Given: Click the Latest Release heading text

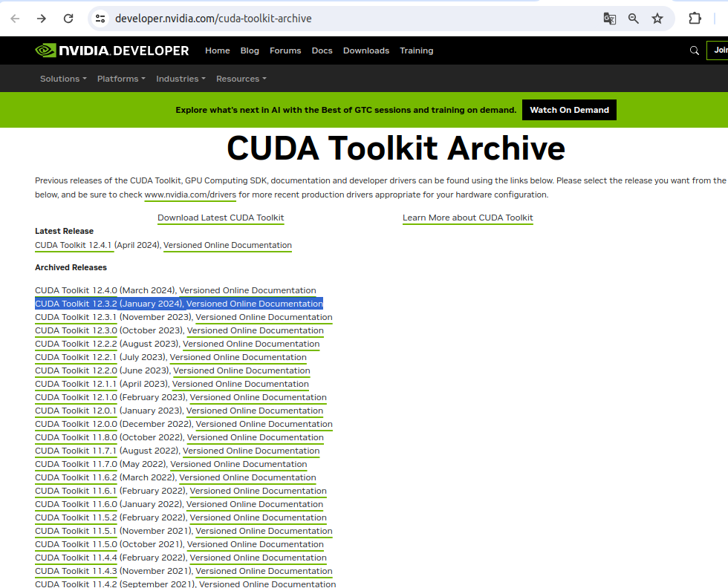Looking at the screenshot, I should [64, 231].
